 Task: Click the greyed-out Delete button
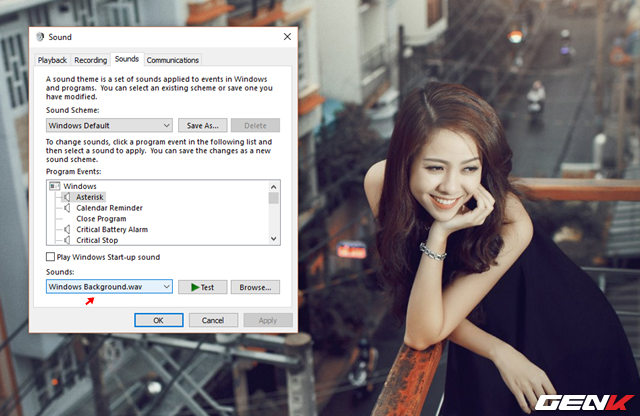pyautogui.click(x=256, y=125)
